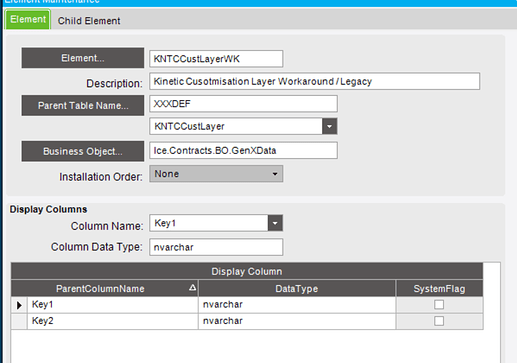Click the SystemFlag column header
Image resolution: width=517 pixels, height=363 pixels.
pyautogui.click(x=439, y=289)
